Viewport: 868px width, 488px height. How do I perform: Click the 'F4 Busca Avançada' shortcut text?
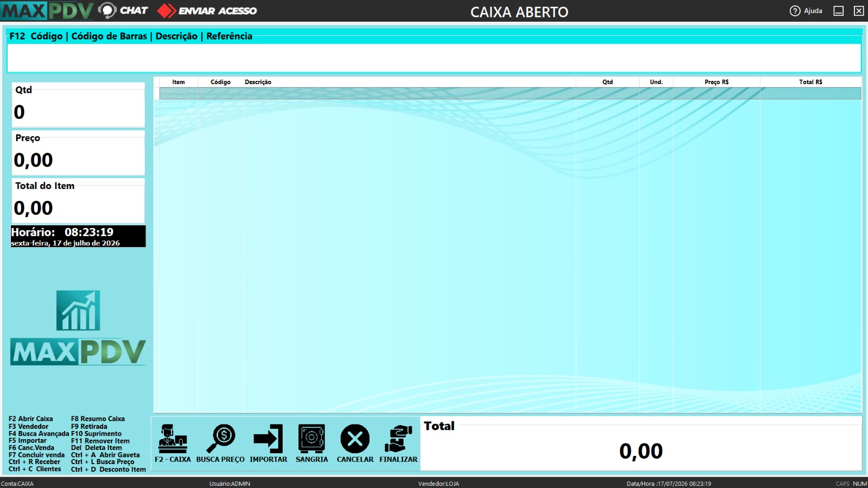click(x=39, y=434)
